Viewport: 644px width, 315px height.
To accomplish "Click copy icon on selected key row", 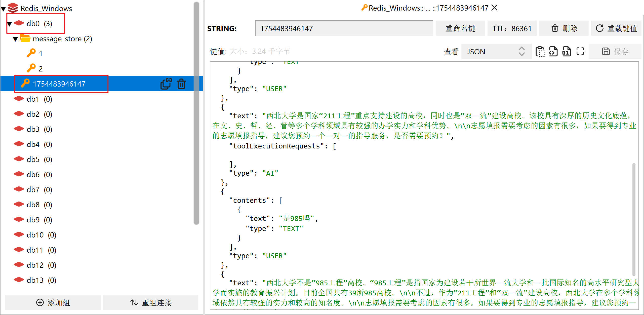I will (166, 84).
